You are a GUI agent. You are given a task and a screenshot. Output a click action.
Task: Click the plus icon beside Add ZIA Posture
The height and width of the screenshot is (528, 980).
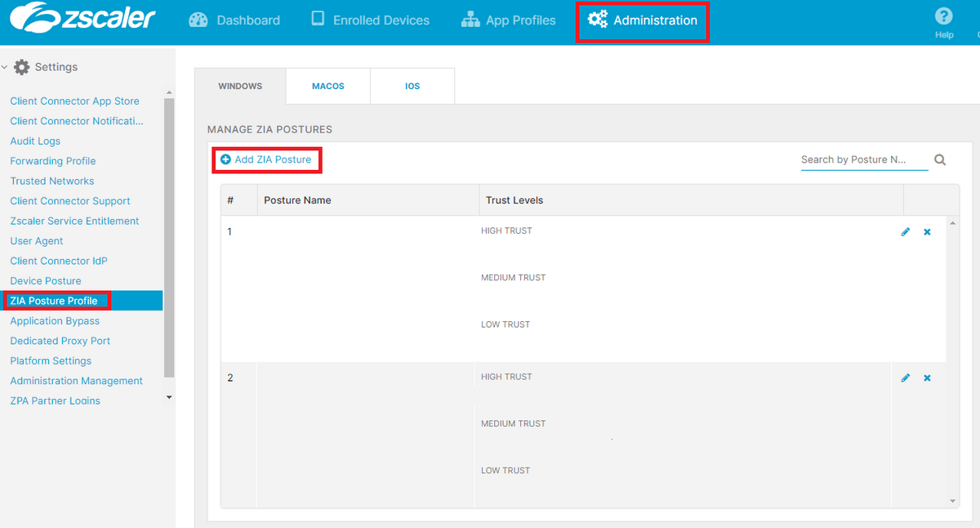coord(225,159)
